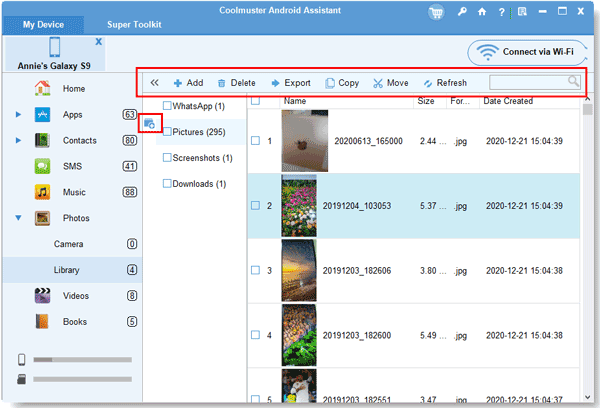The height and width of the screenshot is (408, 600).
Task: Select Camera under Photos
Action: click(68, 244)
